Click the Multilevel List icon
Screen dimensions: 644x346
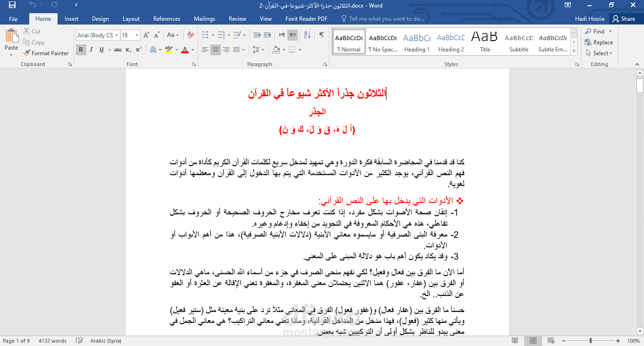pyautogui.click(x=237, y=35)
